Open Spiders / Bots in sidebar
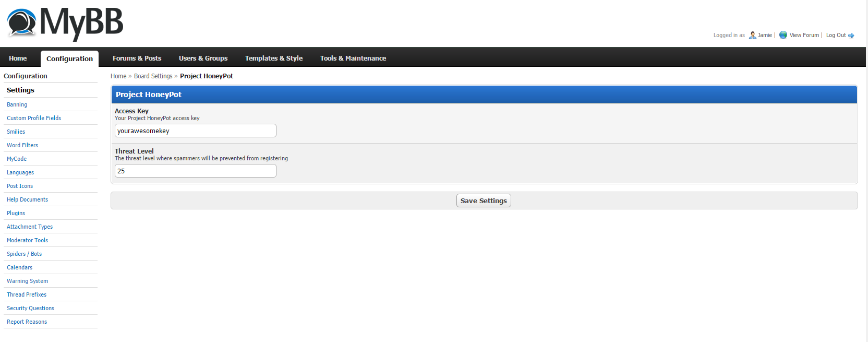868x342 pixels. (x=24, y=254)
